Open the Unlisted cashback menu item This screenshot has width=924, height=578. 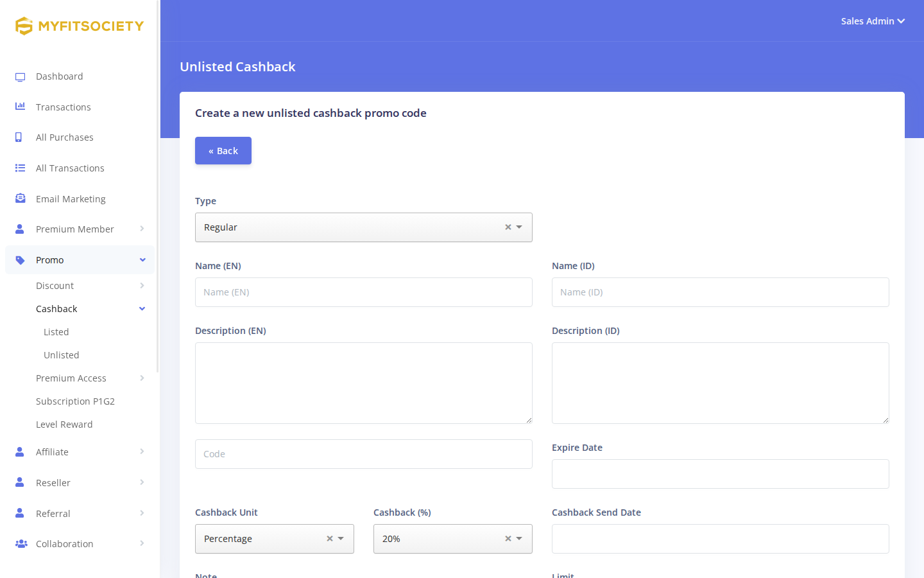pyautogui.click(x=62, y=355)
